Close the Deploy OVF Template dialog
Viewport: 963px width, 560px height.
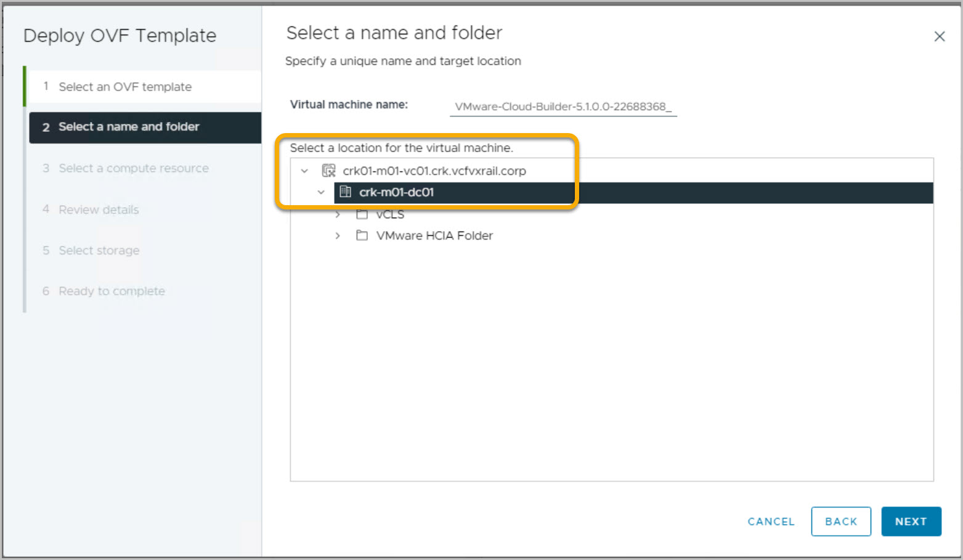click(939, 37)
